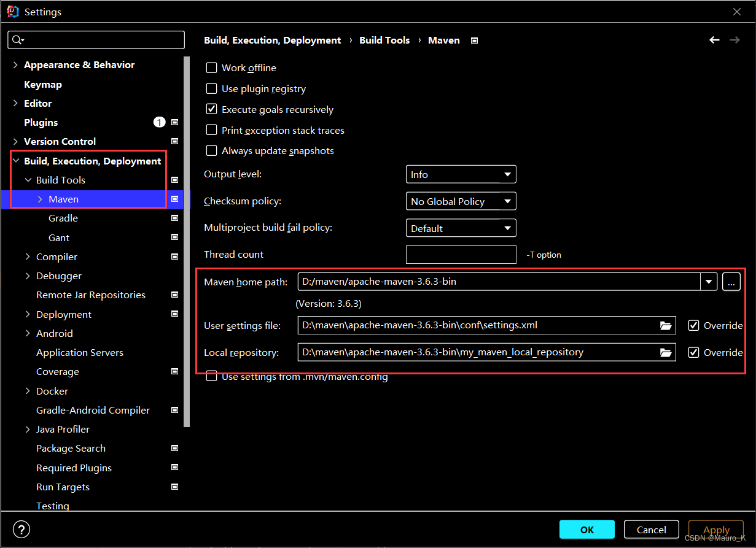Expand the Docker node

[x=28, y=392]
